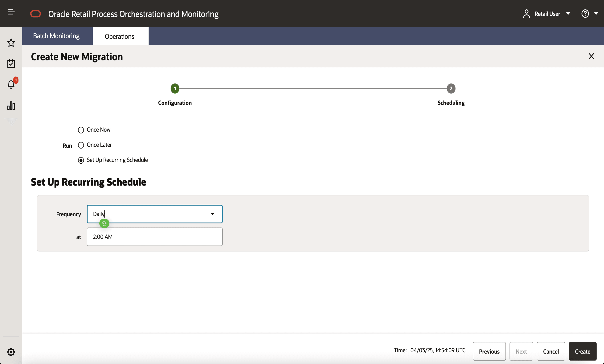This screenshot has height=364, width=604.
Task: Open the Tasks checklist icon in sidebar
Action: (x=11, y=63)
